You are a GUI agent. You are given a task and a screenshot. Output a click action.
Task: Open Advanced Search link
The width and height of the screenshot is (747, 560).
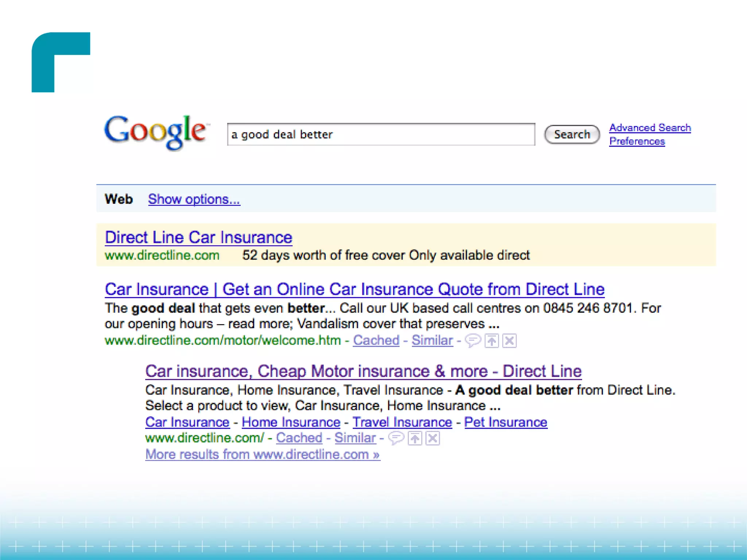click(650, 128)
